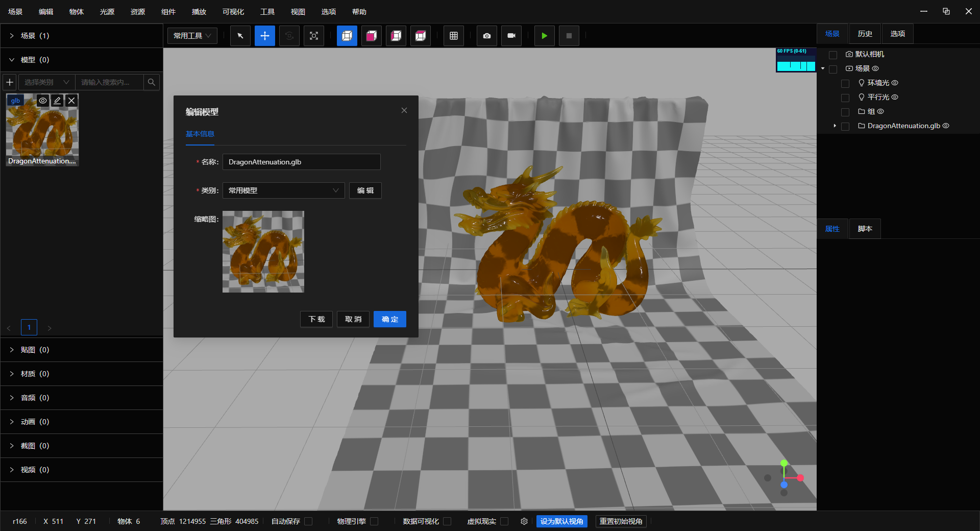Enable the 自动保存 checkbox

308,521
